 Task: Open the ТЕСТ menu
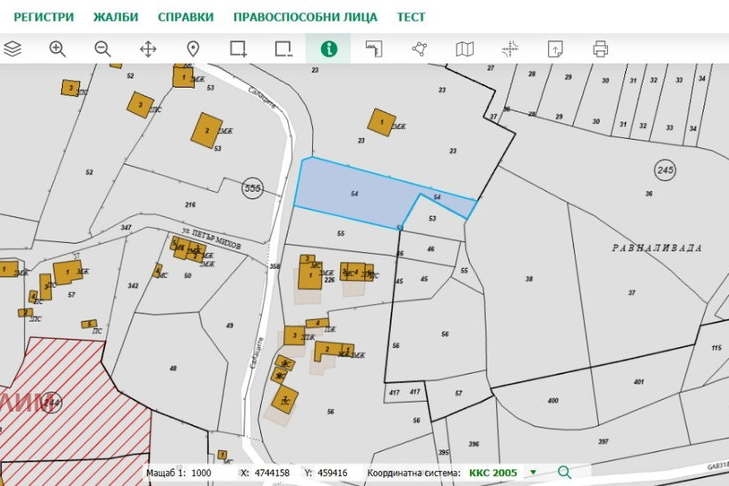click(x=411, y=17)
